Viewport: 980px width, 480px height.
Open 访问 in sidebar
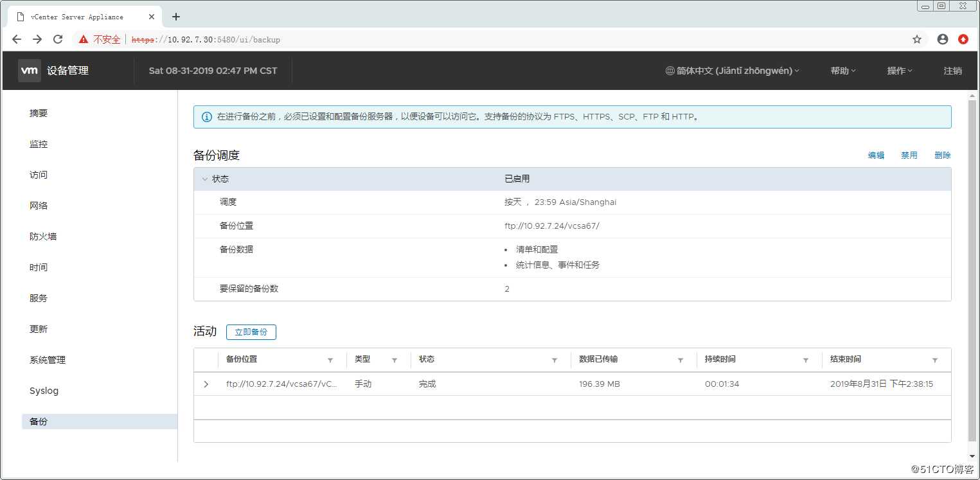point(39,175)
